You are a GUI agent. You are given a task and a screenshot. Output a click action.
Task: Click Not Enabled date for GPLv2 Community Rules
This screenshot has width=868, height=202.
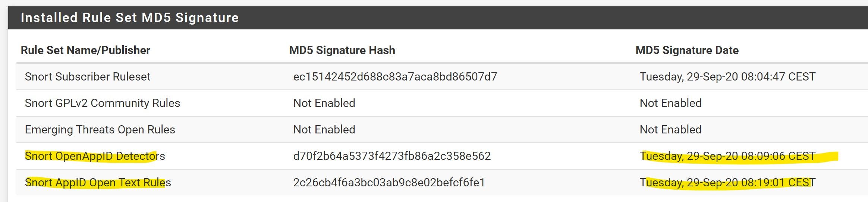click(670, 103)
